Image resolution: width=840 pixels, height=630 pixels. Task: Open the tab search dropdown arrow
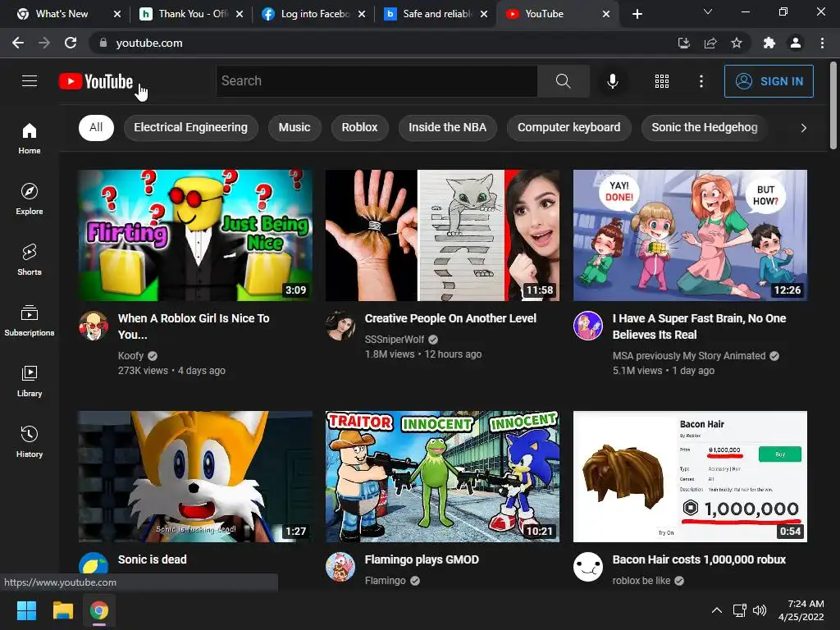tap(708, 11)
